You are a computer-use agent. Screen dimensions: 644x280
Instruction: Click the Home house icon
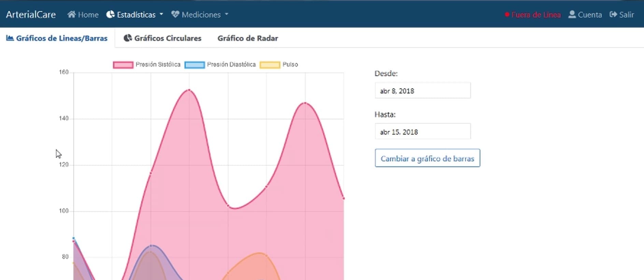[71, 14]
